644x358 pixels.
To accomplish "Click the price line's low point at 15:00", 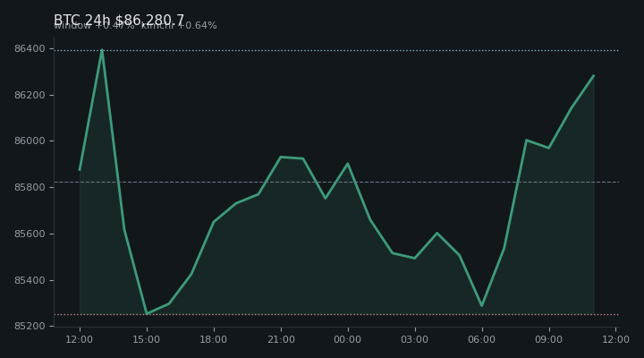I will click(x=147, y=313).
